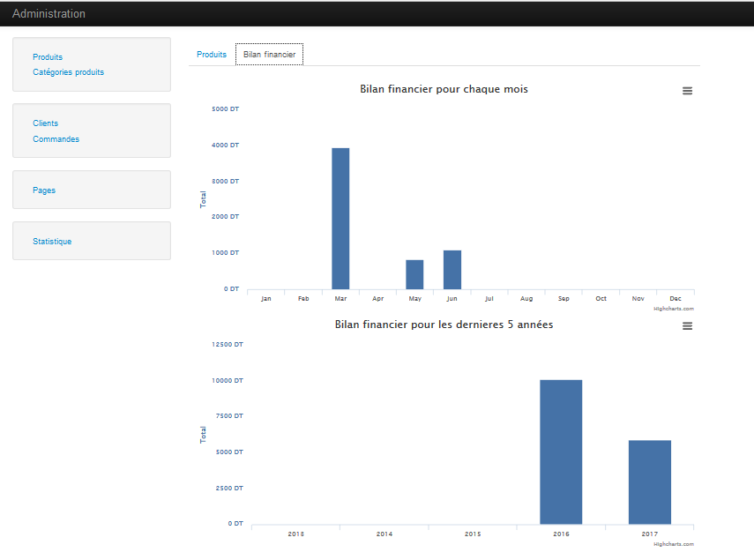Select the Bilan financier tab
Screen dimensions: 754x560
point(269,54)
